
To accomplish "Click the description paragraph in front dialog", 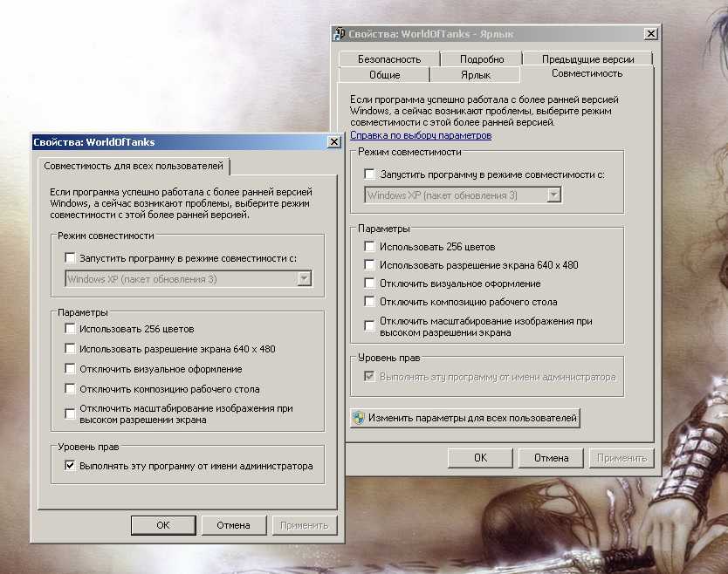I will (x=181, y=202).
